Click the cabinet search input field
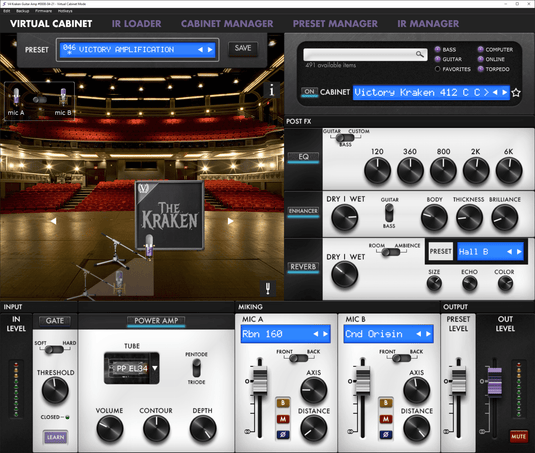Image resolution: width=535 pixels, height=453 pixels. (365, 54)
